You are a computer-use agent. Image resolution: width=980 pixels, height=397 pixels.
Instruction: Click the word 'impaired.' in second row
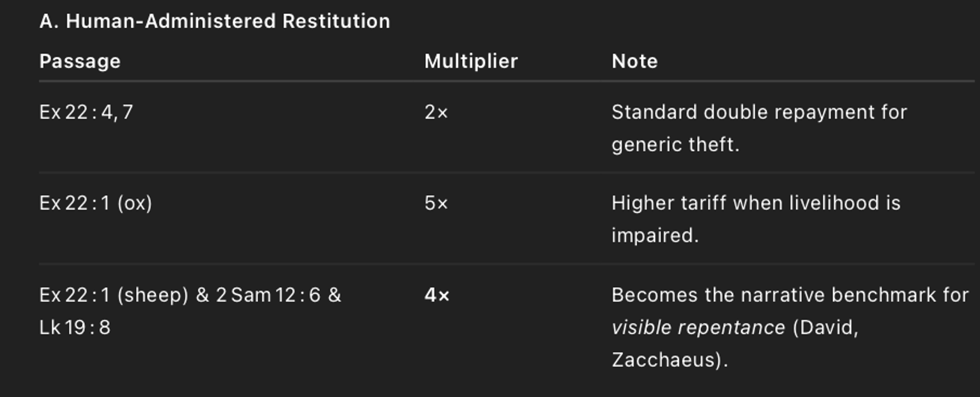(655, 236)
